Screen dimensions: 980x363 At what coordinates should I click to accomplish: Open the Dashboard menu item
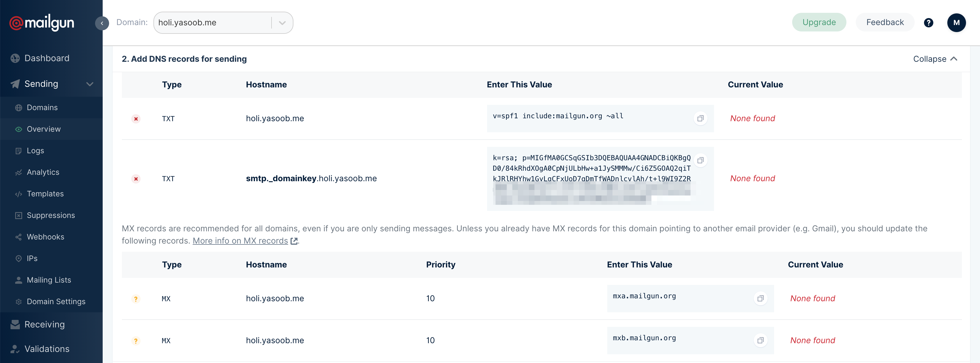tap(47, 58)
